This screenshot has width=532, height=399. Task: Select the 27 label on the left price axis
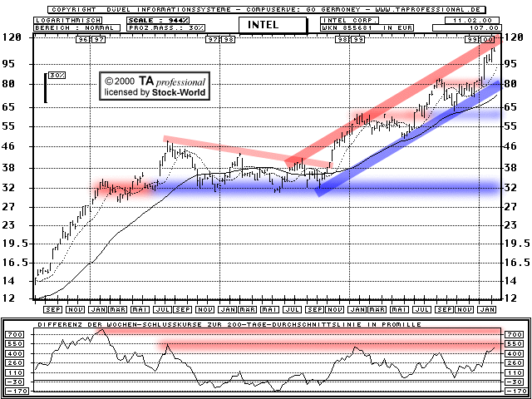(9, 207)
